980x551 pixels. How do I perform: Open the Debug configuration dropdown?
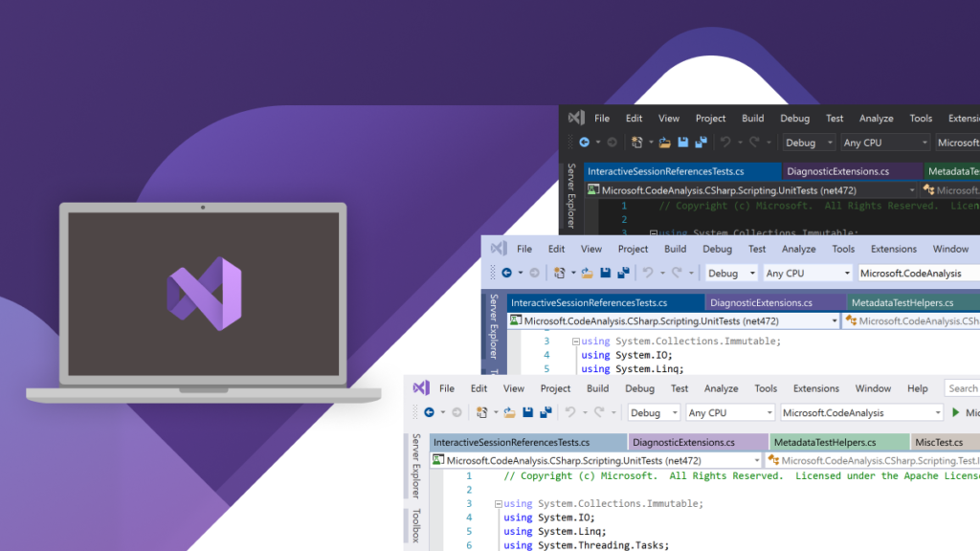click(x=654, y=411)
